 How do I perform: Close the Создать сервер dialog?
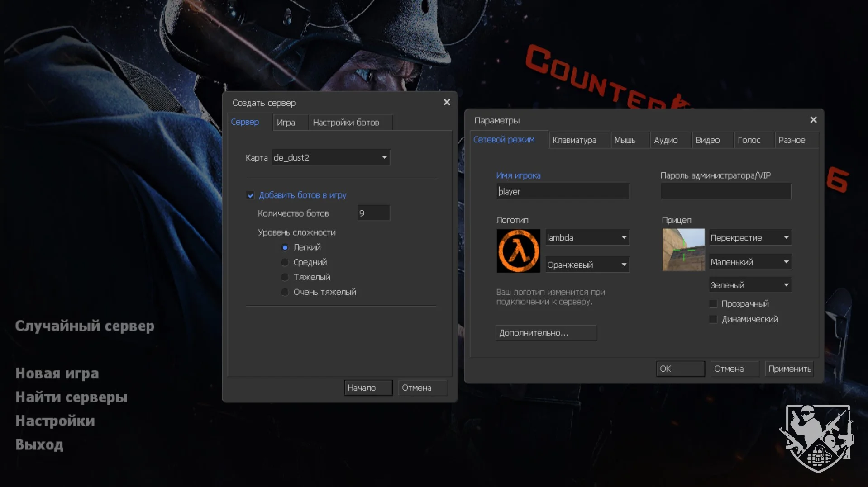coord(446,102)
